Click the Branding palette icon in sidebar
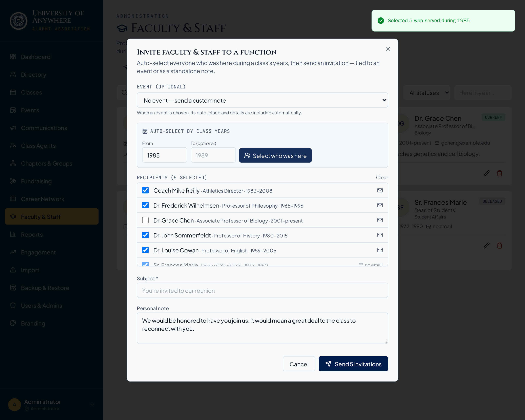The image size is (525, 420). (13, 323)
